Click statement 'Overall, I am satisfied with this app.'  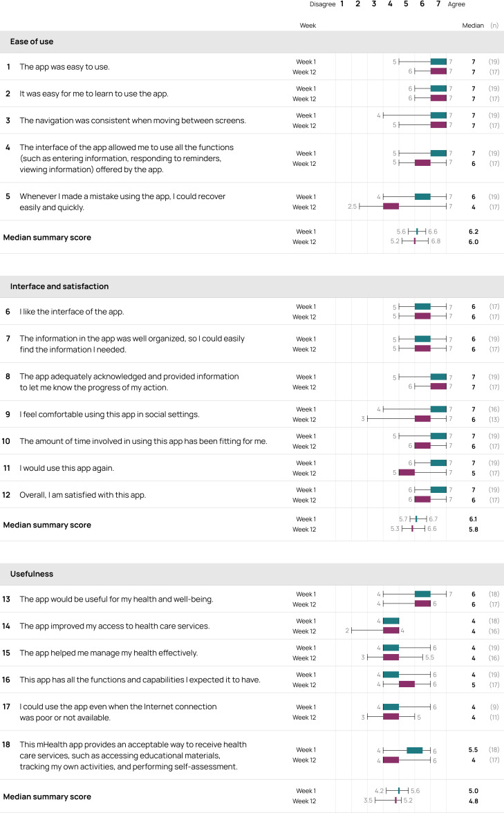(82, 495)
